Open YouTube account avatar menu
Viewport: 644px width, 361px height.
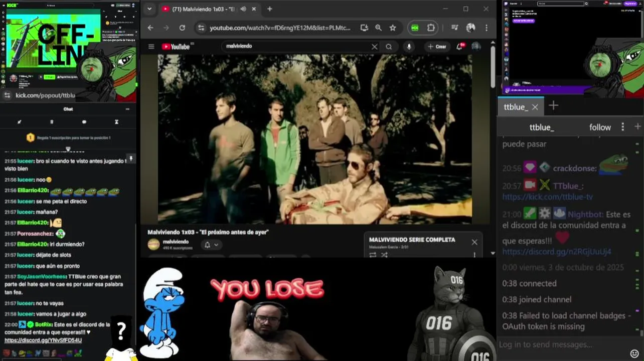point(476,47)
